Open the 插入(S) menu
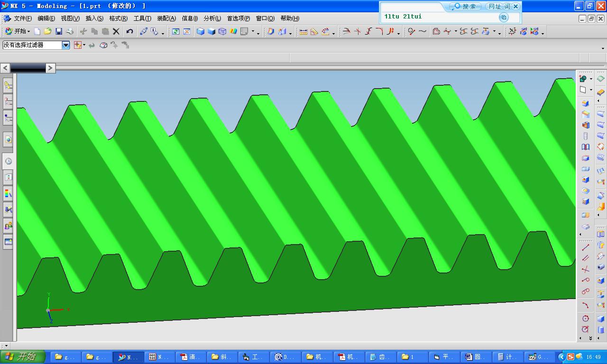The image size is (607, 364). pos(94,18)
